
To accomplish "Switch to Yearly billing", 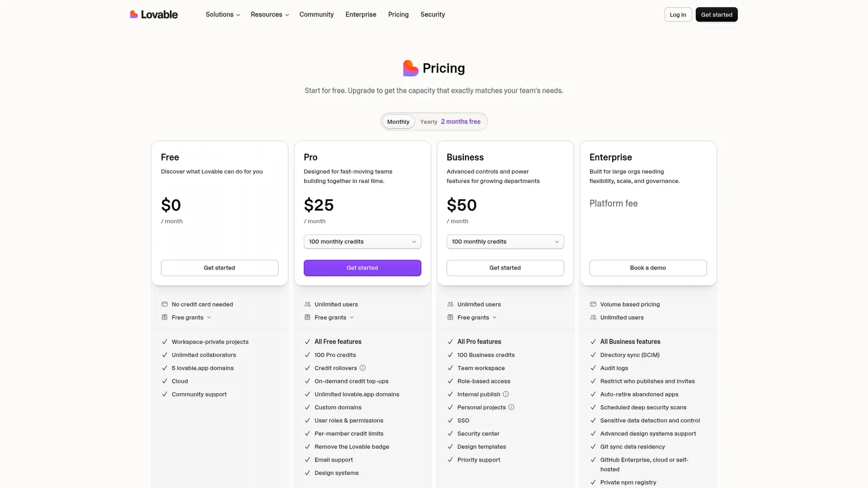I will 450,121.
